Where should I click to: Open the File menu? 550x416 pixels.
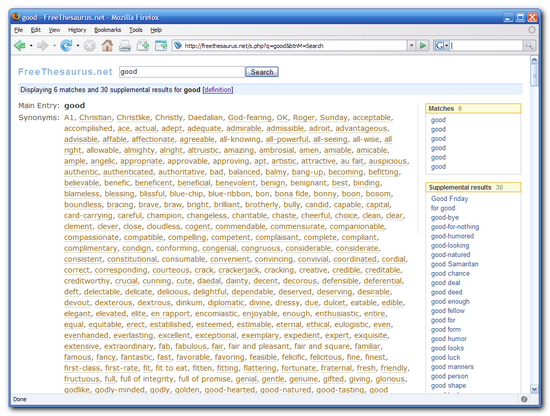[18, 30]
